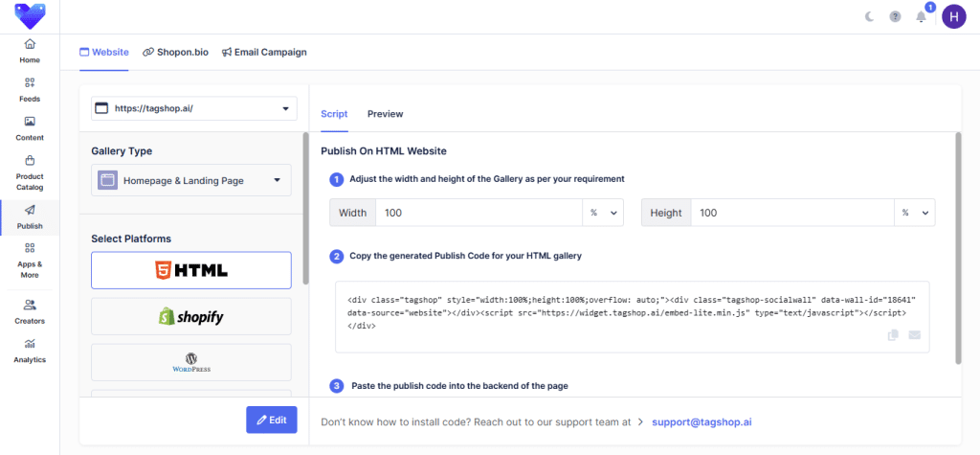Email the code using envelope icon

[914, 335]
